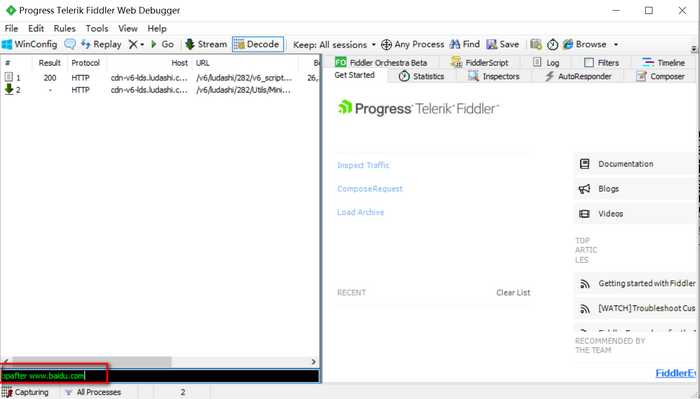Click the toolbar overflow arrow at far right
The height and width of the screenshot is (399, 700).
click(693, 48)
